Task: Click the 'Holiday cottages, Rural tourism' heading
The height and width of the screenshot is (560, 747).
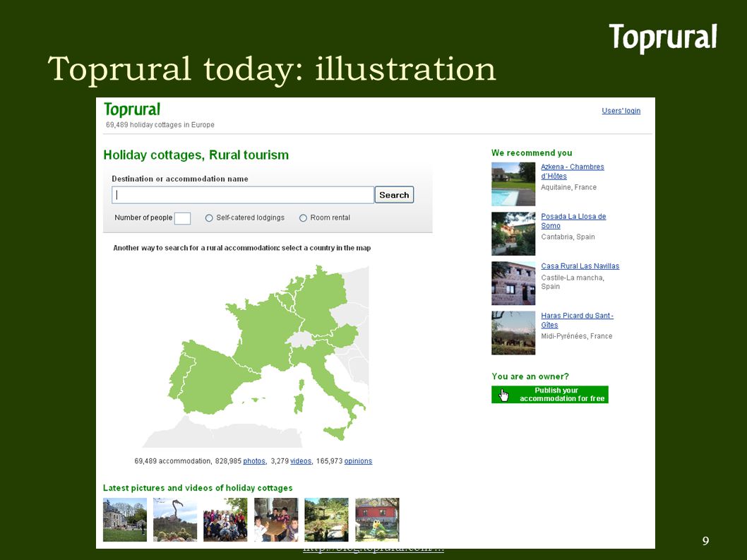Action: [x=196, y=155]
